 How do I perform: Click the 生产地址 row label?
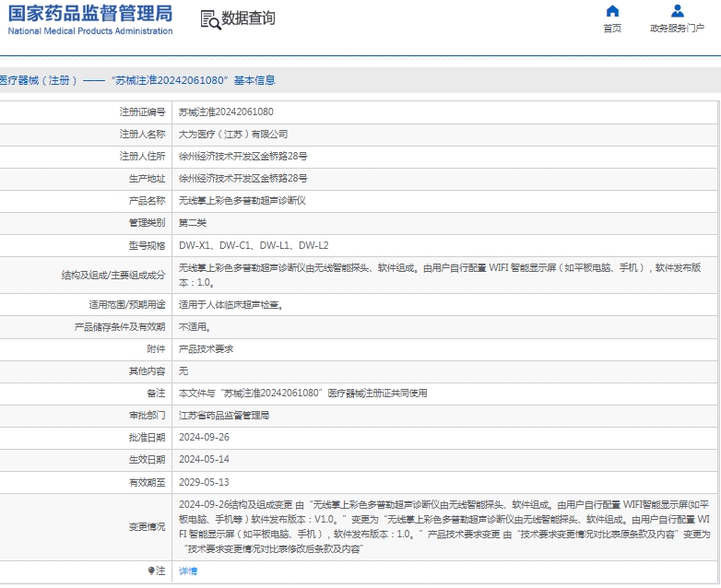pyautogui.click(x=147, y=179)
